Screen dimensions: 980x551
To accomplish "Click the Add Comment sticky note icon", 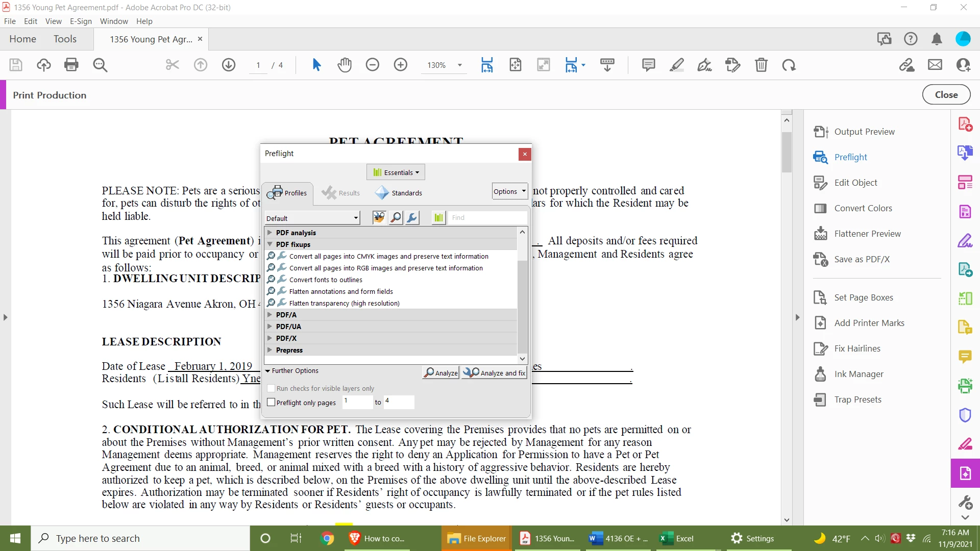I will pyautogui.click(x=648, y=65).
